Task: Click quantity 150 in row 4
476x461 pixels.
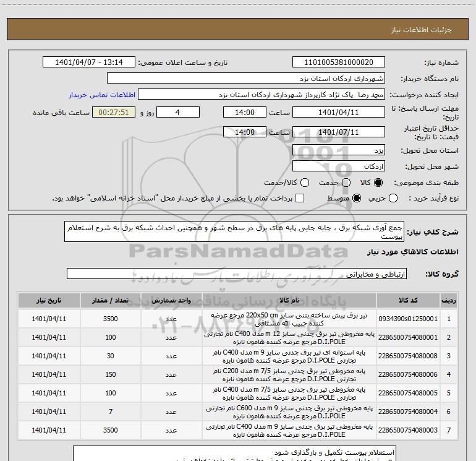Action: tap(111, 374)
